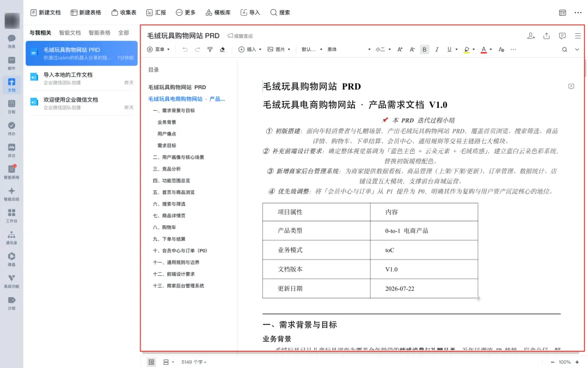Undo the last edit
This screenshot has height=368, width=588.
coord(185,50)
